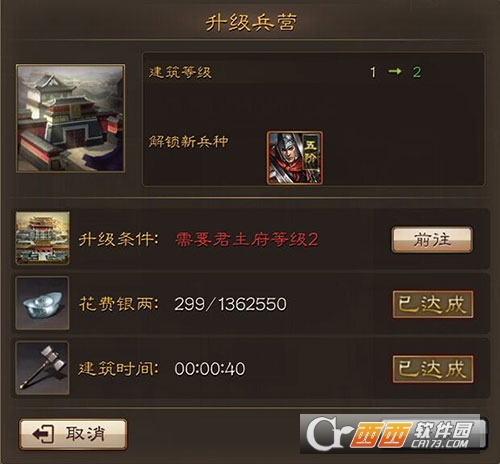Click the 299/1362550 silver amount
This screenshot has height=464, width=500.
pyautogui.click(x=230, y=304)
